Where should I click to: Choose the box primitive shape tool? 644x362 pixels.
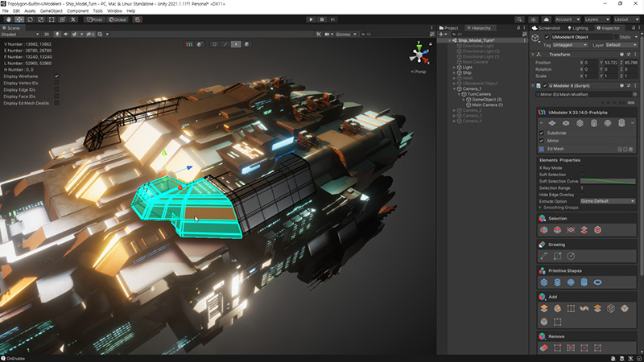click(x=544, y=282)
